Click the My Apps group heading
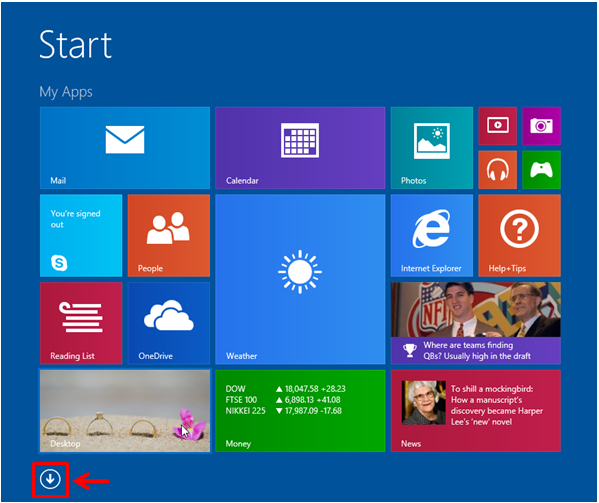The height and width of the screenshot is (503, 599). coord(66,92)
